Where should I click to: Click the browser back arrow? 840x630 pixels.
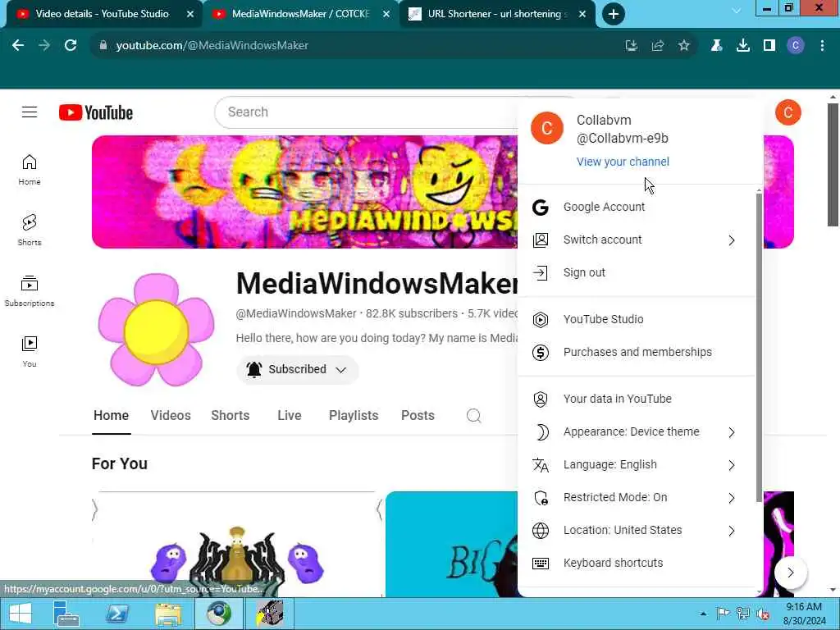click(18, 46)
